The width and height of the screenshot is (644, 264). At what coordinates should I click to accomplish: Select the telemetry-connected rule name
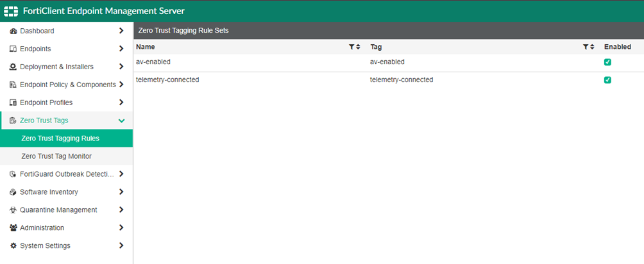167,80
